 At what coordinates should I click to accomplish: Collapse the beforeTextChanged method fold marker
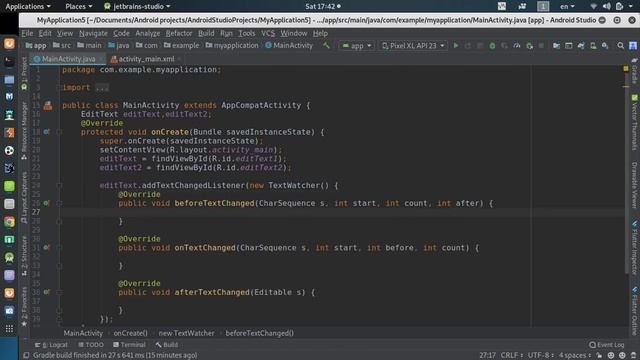(x=59, y=203)
